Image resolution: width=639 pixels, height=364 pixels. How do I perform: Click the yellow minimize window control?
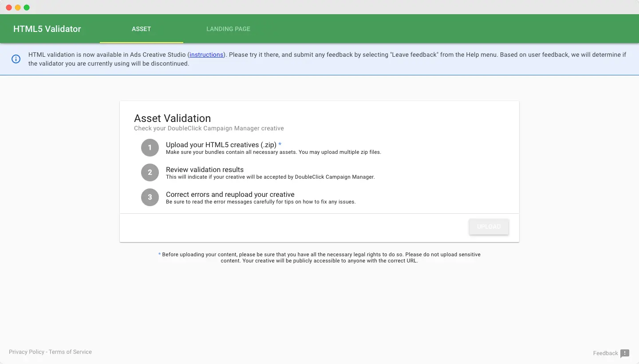[17, 7]
